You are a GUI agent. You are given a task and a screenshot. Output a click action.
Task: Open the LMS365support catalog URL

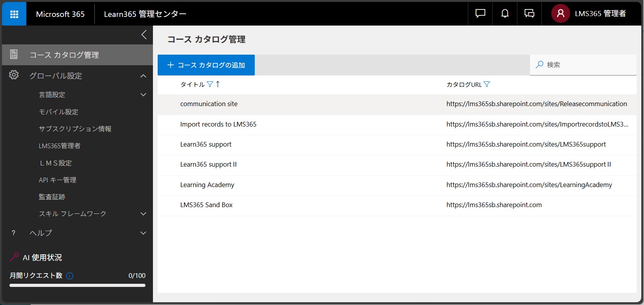click(526, 144)
